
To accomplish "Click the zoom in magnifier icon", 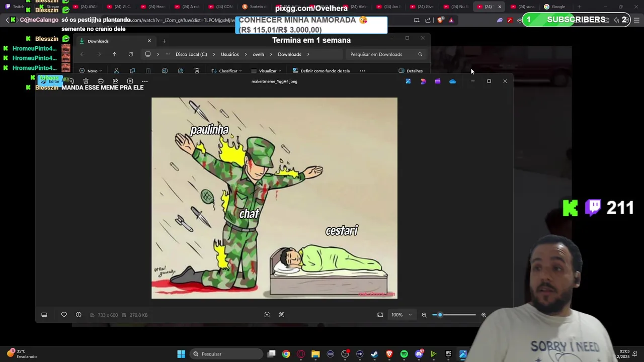I will (484, 315).
